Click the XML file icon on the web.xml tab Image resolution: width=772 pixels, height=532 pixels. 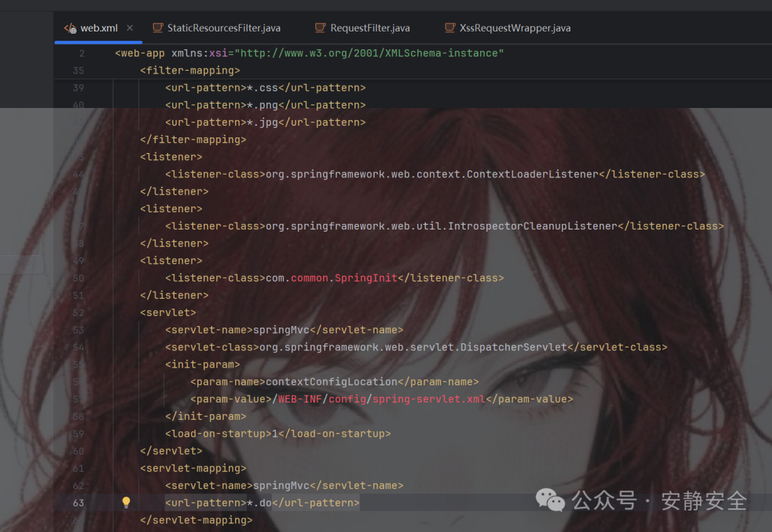71,28
